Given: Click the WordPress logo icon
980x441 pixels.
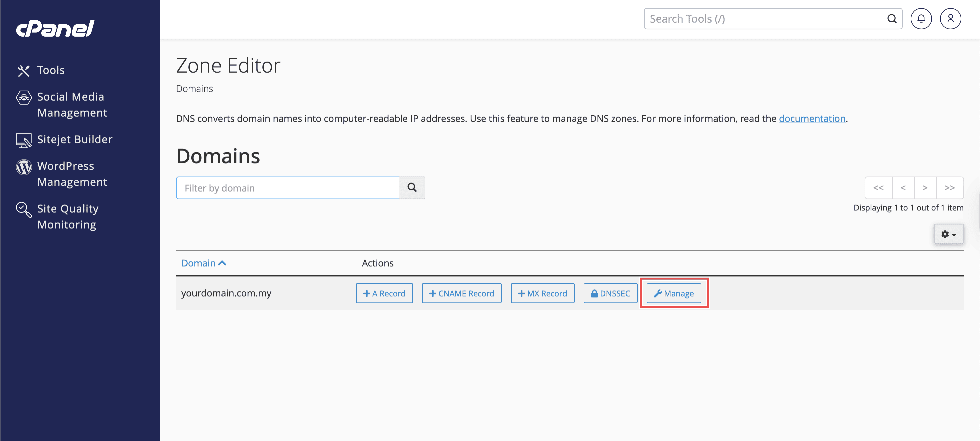Looking at the screenshot, I should pos(24,167).
